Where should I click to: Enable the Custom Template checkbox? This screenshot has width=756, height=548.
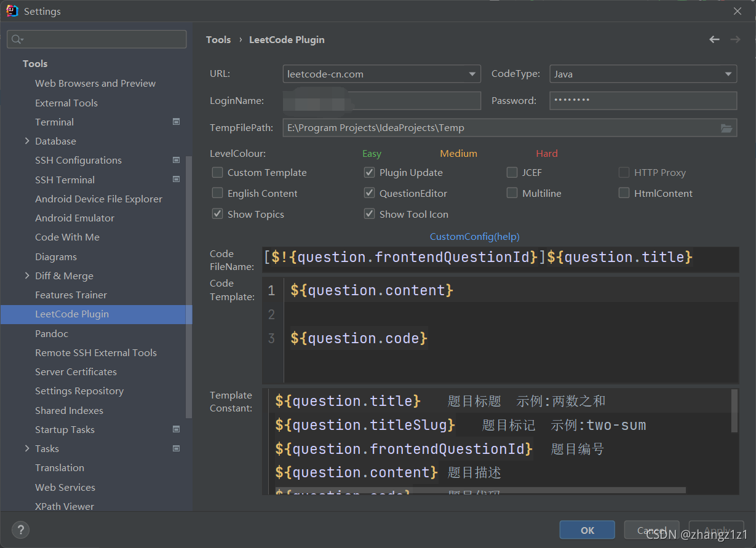click(x=217, y=173)
